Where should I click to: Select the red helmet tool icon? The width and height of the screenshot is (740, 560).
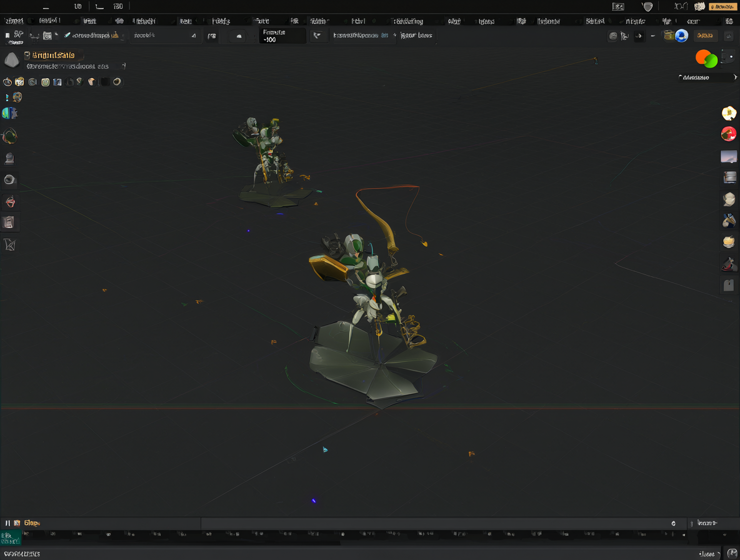coord(10,202)
